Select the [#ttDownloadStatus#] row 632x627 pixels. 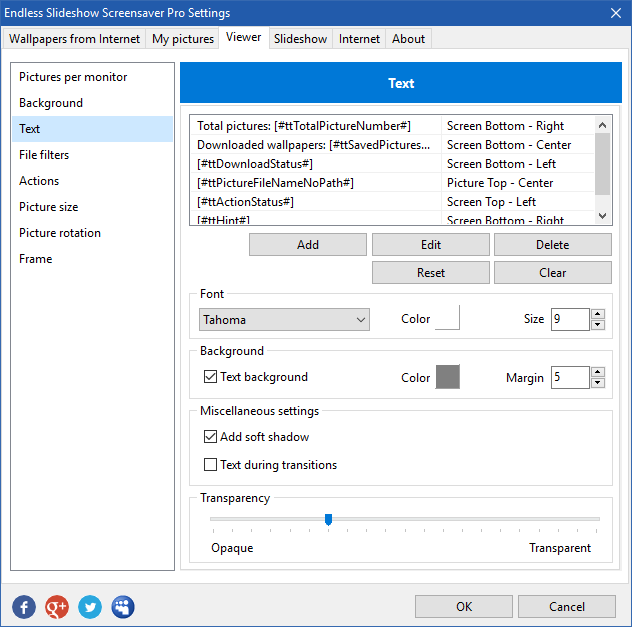[x=392, y=164]
